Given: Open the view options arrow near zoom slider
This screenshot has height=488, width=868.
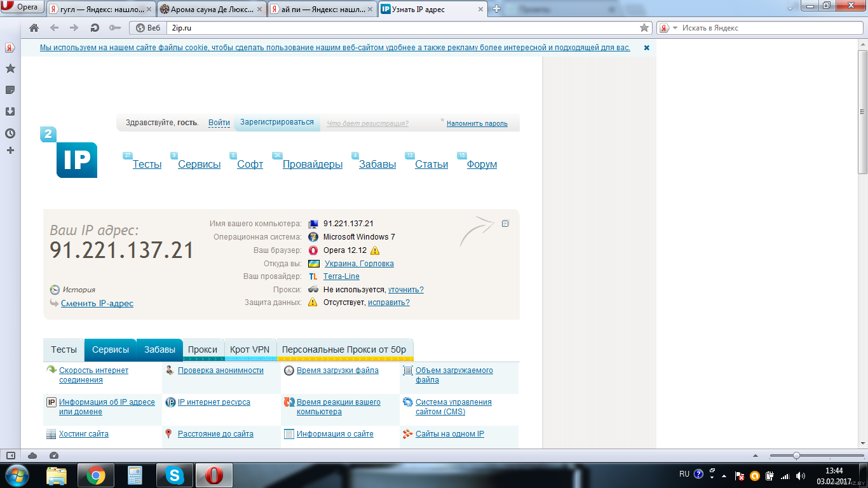Looking at the screenshot, I should click(x=755, y=456).
